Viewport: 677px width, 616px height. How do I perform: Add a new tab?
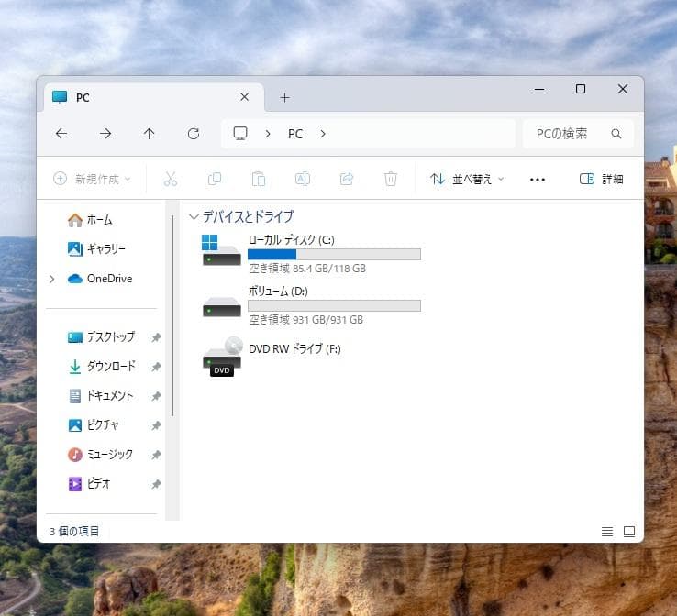pos(284,97)
